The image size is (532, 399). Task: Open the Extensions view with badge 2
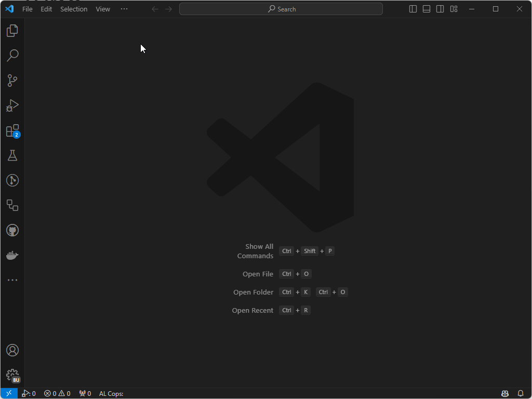coord(12,130)
